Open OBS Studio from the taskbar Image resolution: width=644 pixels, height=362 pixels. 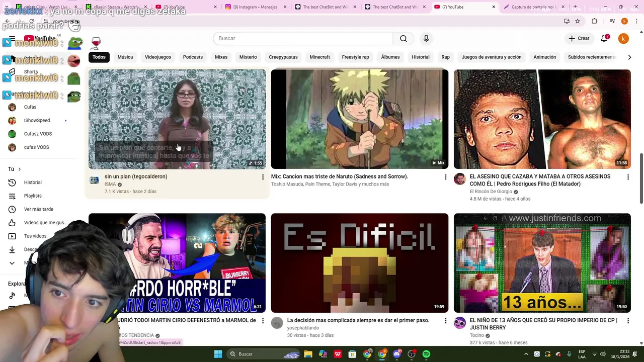(412, 354)
